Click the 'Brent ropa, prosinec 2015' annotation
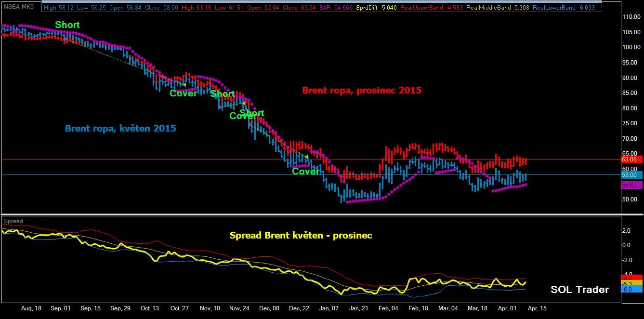 click(x=361, y=90)
